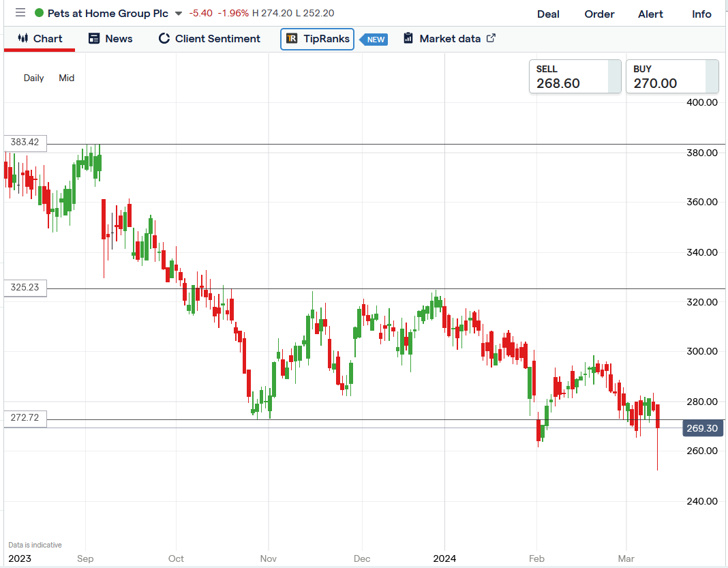Click the L 252.20 daily low value

(315, 13)
